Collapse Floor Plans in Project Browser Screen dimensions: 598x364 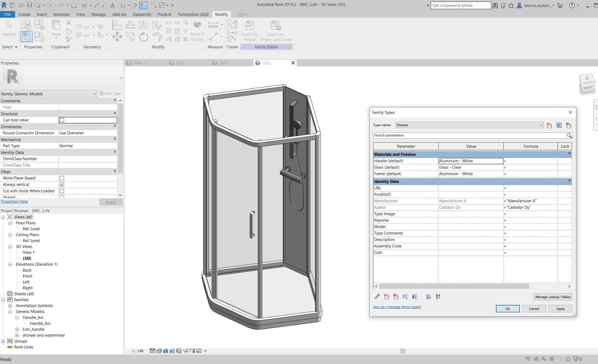point(10,223)
